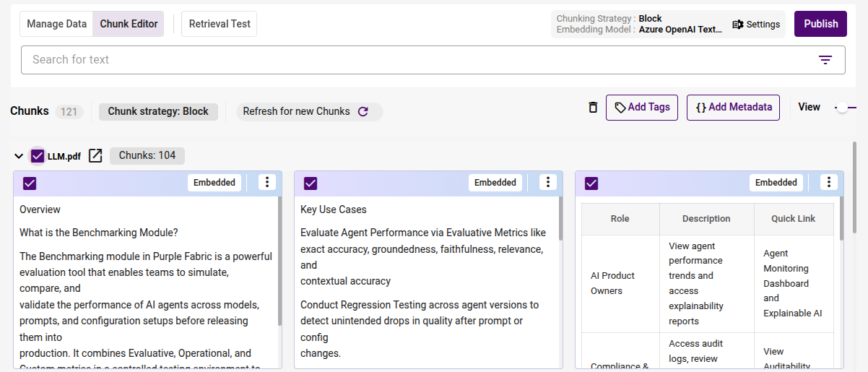Open three-dot menu on Key Use Cases chunk

(x=548, y=183)
